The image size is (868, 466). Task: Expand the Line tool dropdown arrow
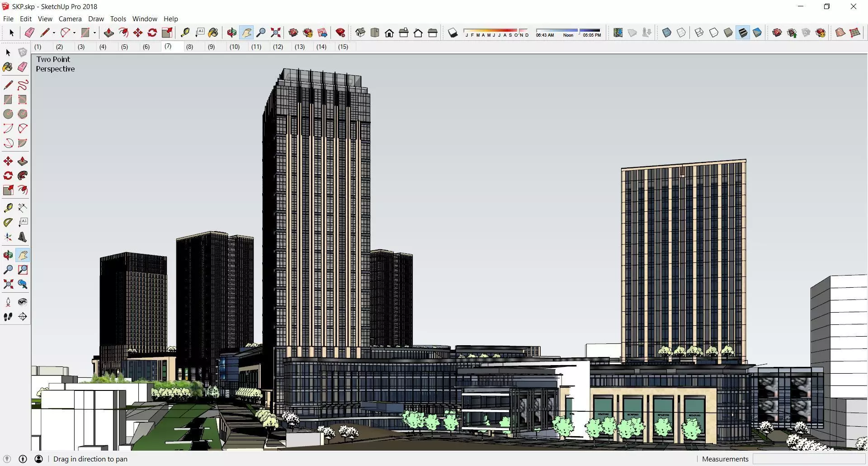click(x=54, y=33)
